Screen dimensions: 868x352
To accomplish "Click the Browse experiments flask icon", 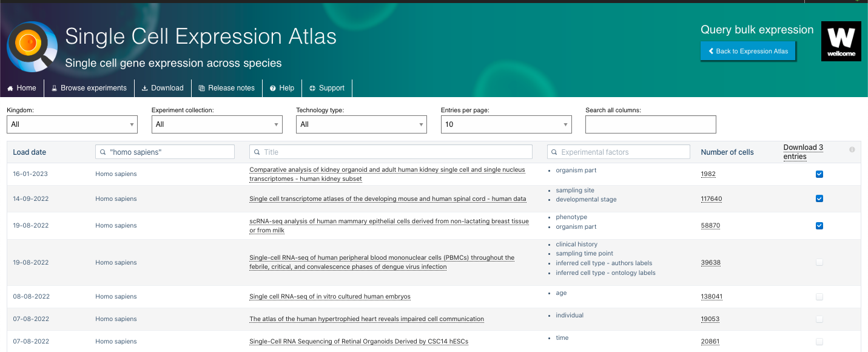I will pyautogui.click(x=55, y=88).
